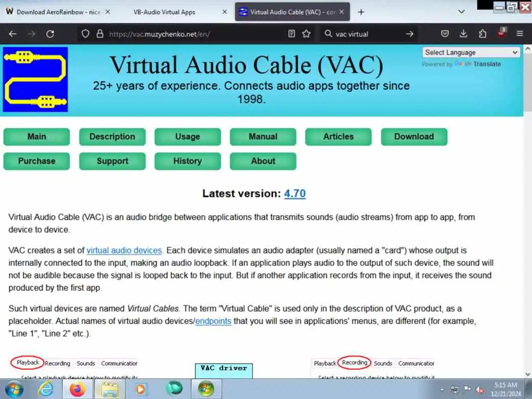Open the downloads panel icon
The height and width of the screenshot is (399, 532).
point(463,34)
